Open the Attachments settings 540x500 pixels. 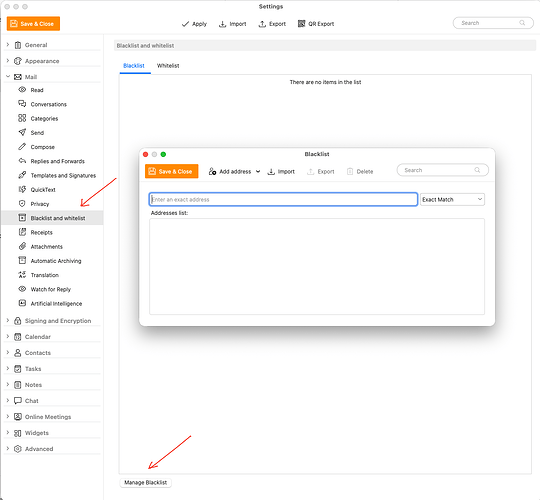[x=46, y=247]
